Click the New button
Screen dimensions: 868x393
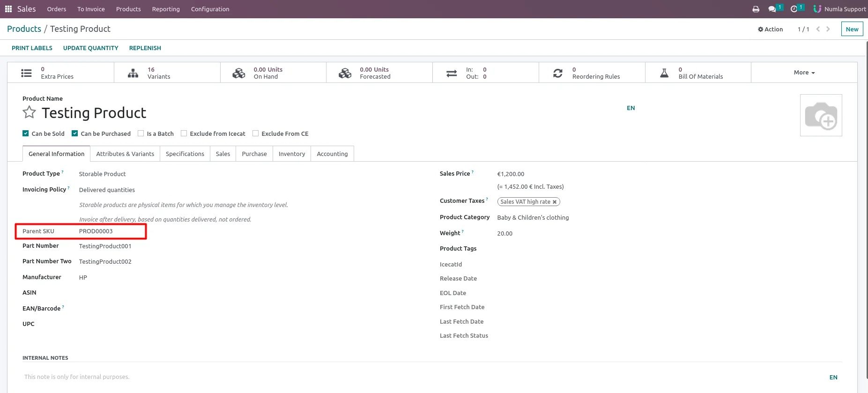[x=852, y=29]
